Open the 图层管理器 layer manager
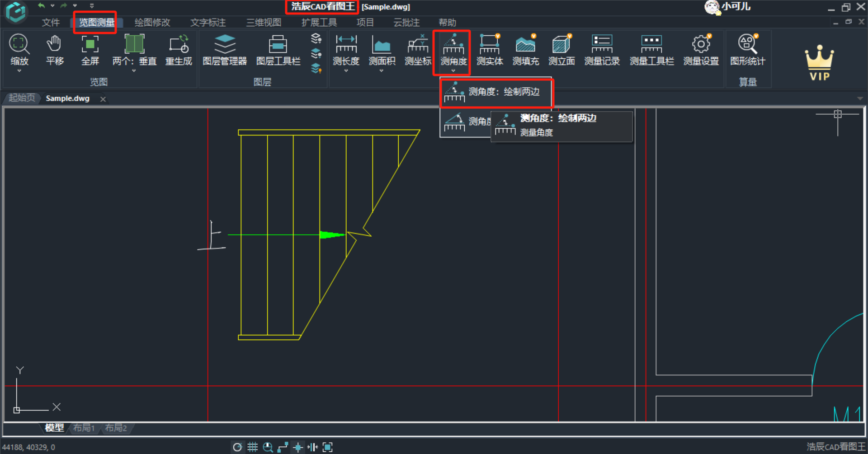This screenshot has width=868, height=454. click(x=225, y=49)
